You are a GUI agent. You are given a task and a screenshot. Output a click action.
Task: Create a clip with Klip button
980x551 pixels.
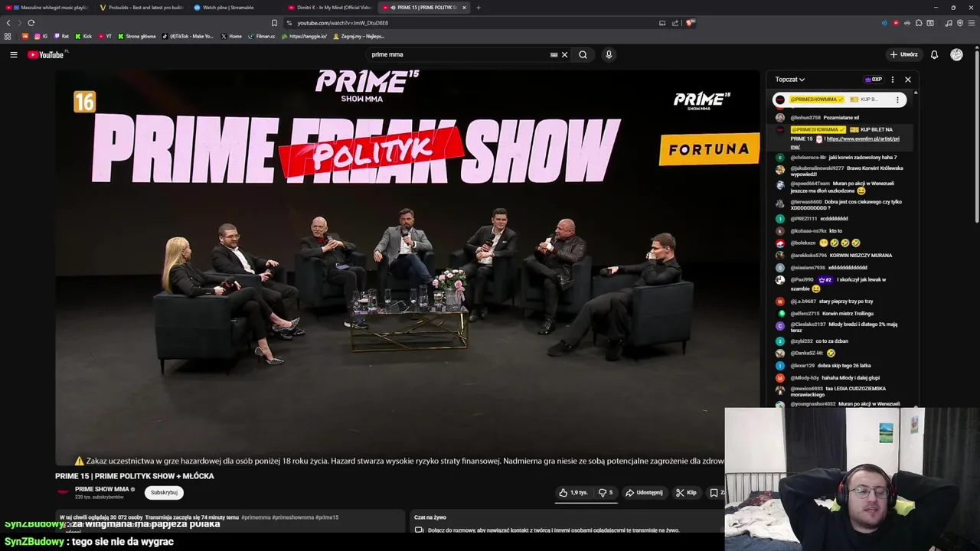[x=686, y=492]
